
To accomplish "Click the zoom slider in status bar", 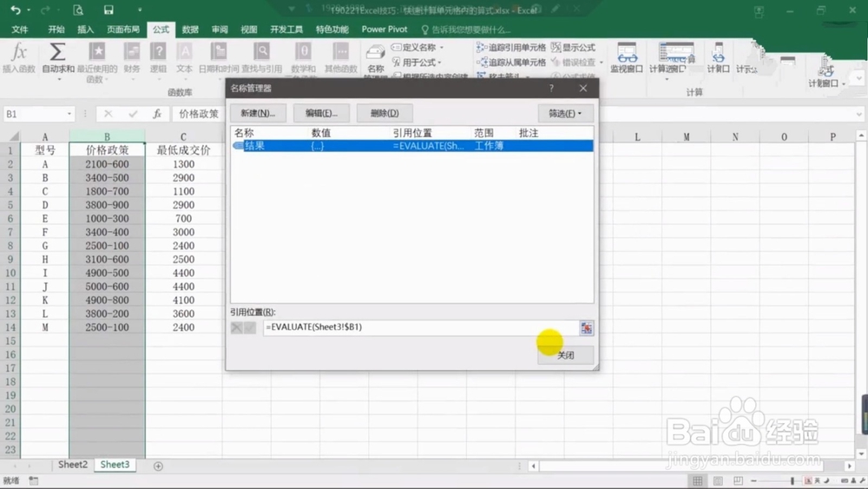I will pos(792,480).
